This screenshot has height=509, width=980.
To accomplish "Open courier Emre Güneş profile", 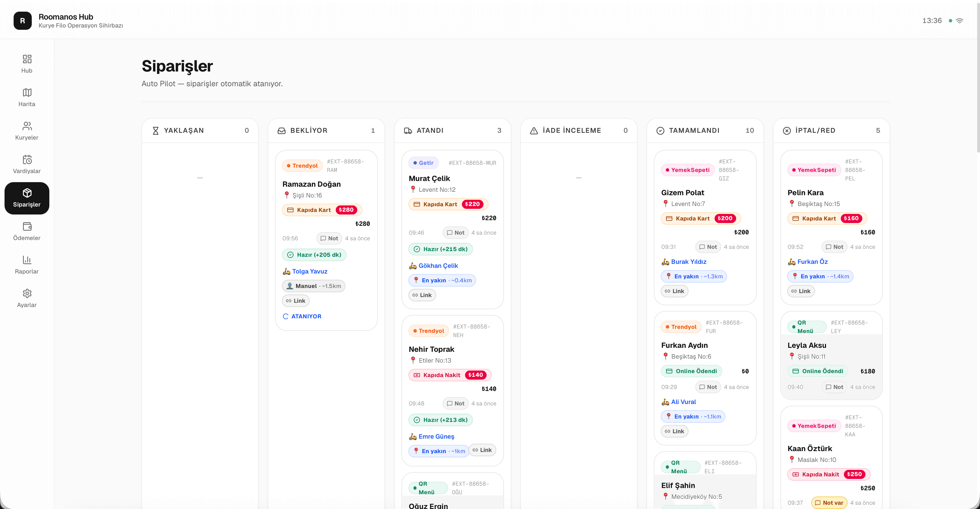I will click(x=436, y=437).
